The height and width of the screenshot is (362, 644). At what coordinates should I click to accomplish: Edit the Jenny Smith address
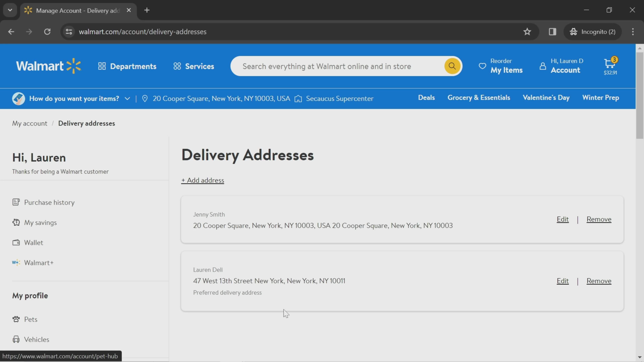(562, 219)
